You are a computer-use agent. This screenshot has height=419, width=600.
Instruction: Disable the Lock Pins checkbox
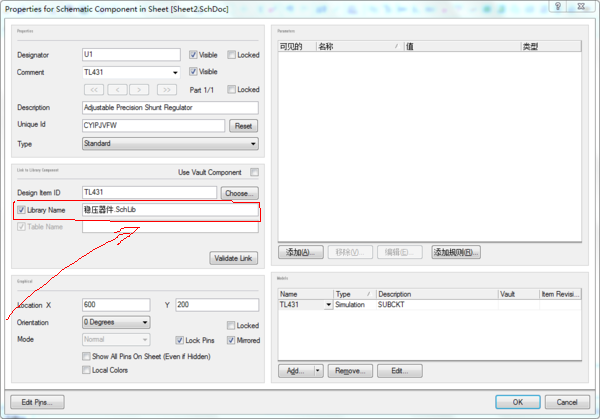180,341
